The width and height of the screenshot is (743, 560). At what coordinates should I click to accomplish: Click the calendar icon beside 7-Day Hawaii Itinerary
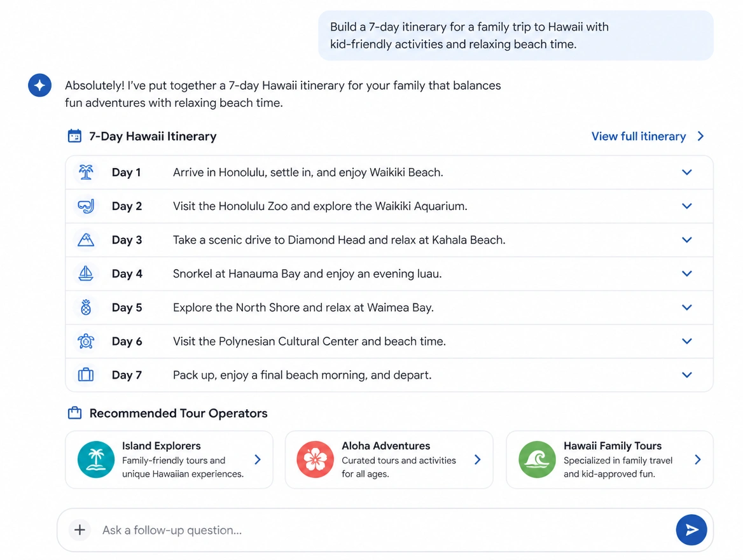pos(74,136)
